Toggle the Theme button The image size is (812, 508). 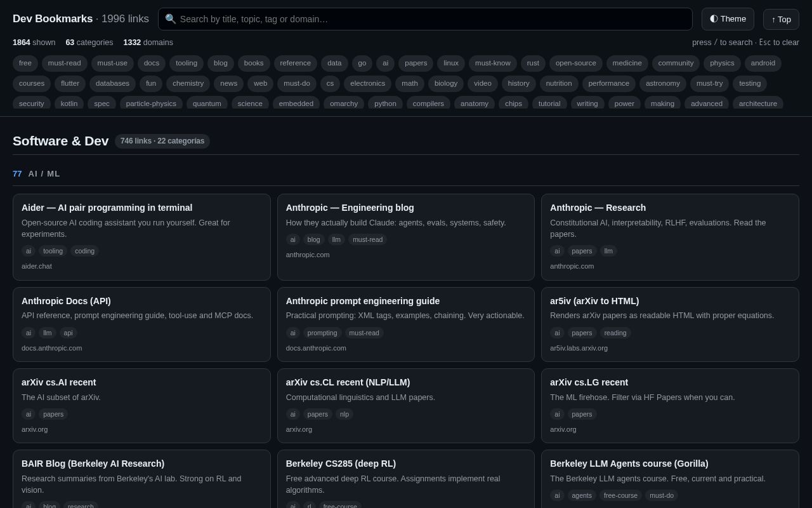point(728,19)
